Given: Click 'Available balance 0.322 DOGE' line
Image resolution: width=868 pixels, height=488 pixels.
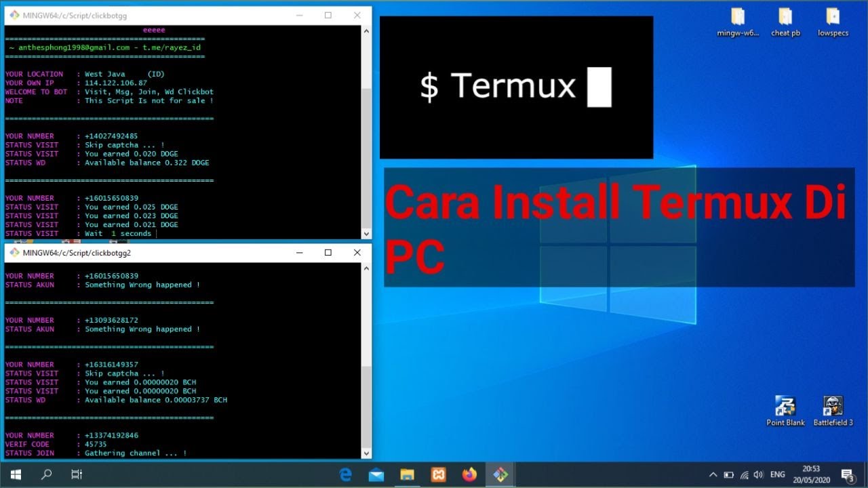Looking at the screenshot, I should pyautogui.click(x=147, y=163).
